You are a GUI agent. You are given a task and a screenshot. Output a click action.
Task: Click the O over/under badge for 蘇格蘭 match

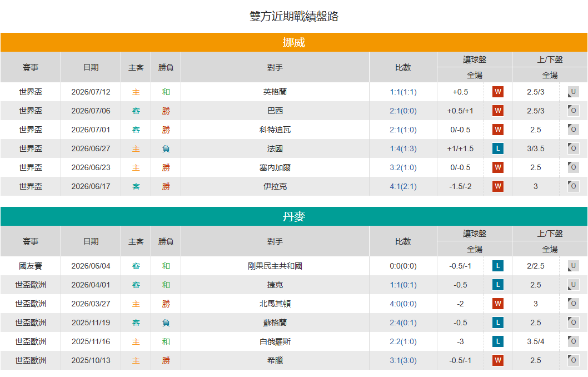(574, 323)
